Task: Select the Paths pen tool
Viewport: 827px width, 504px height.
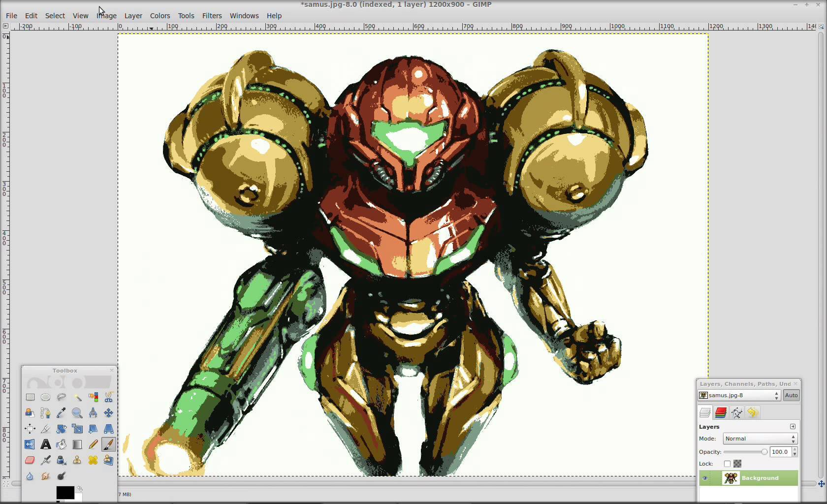Action: click(46, 412)
